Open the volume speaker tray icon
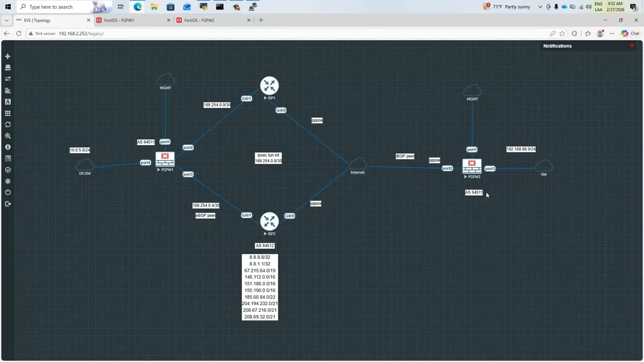 (589, 7)
